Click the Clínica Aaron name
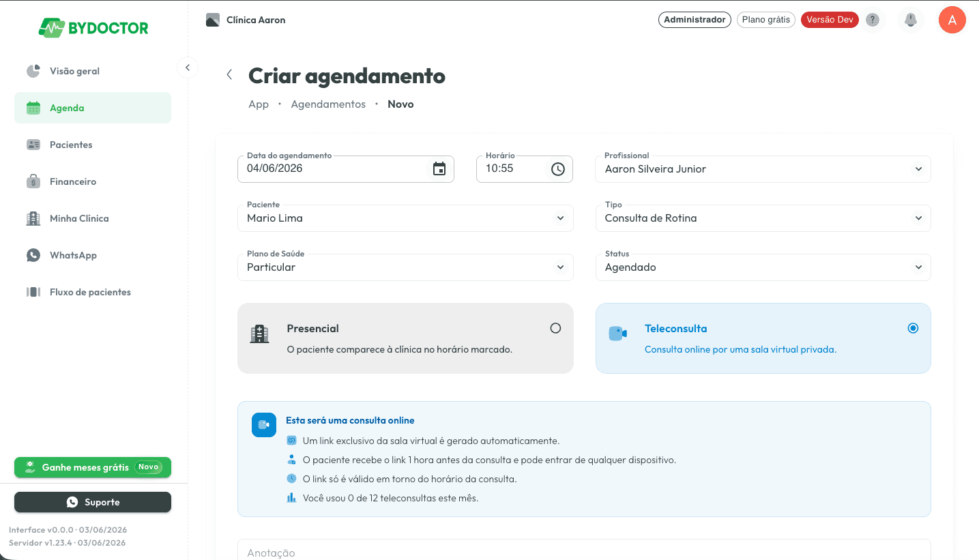This screenshot has height=560, width=979. [x=256, y=20]
